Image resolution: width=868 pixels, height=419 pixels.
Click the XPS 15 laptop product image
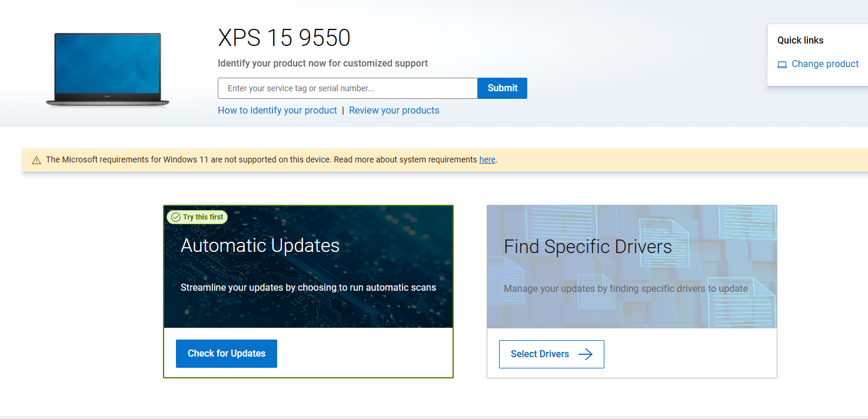click(108, 70)
